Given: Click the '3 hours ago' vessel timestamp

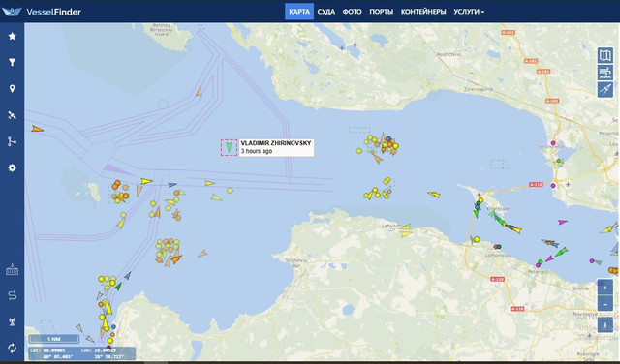Looking at the screenshot, I should point(257,151).
